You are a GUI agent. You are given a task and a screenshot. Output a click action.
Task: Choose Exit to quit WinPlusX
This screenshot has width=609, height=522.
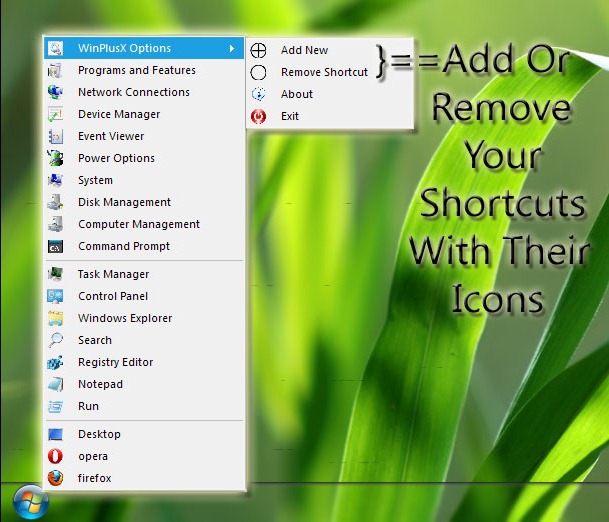290,116
